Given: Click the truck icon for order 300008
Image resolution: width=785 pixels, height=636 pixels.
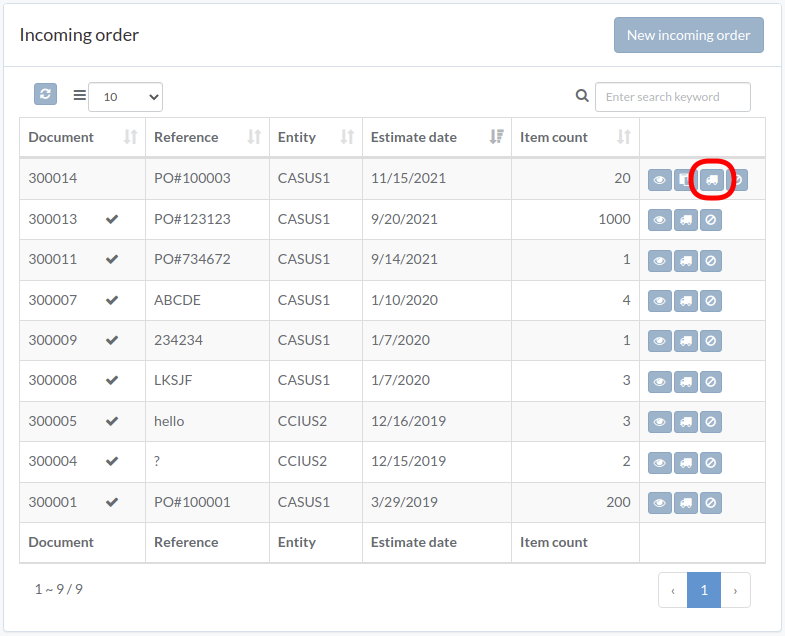Looking at the screenshot, I should click(686, 382).
